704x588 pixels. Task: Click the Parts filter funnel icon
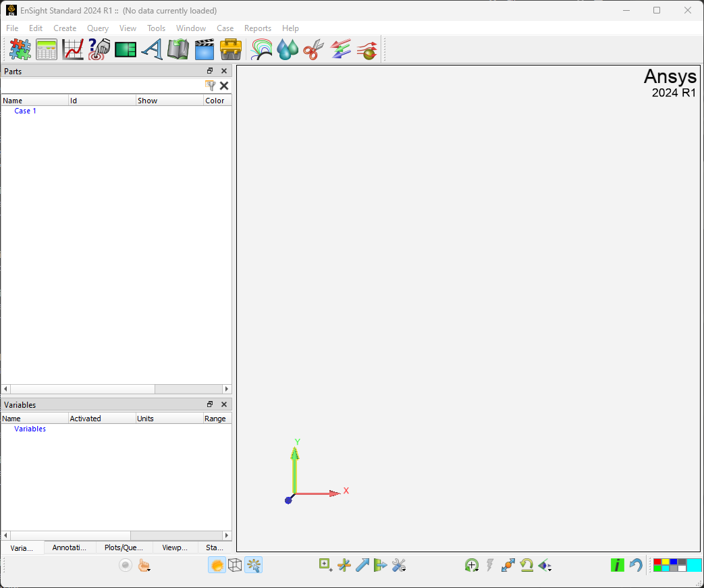click(x=210, y=85)
